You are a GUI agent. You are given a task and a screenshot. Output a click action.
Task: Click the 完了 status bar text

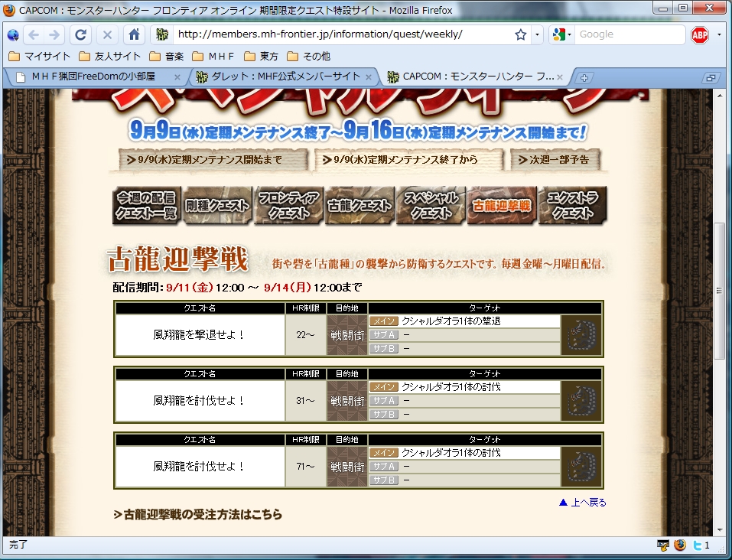pos(18,545)
